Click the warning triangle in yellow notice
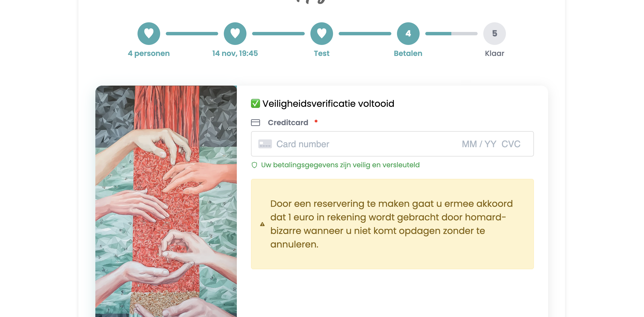 coord(262,224)
